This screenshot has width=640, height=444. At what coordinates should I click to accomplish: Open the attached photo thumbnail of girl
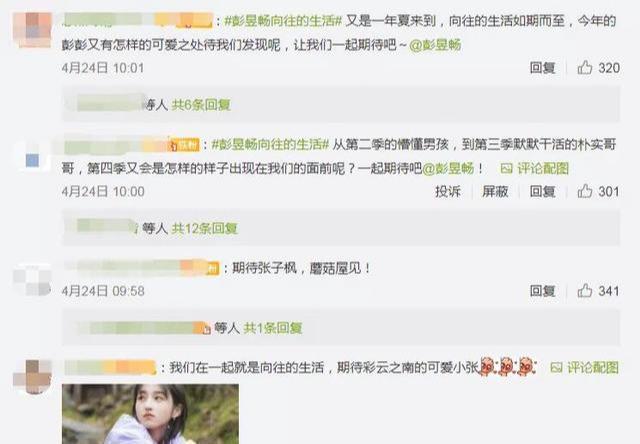pyautogui.click(x=150, y=414)
